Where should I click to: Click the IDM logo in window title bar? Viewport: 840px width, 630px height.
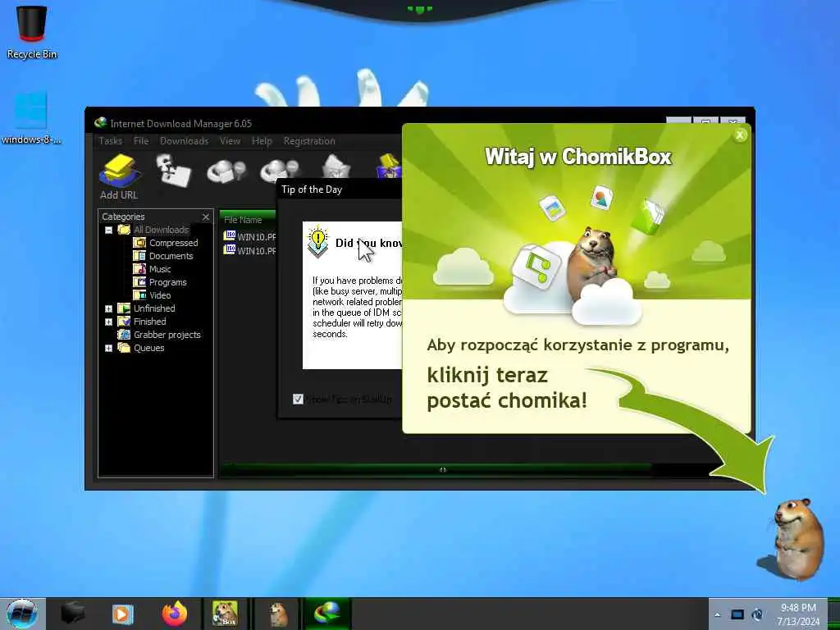point(100,123)
